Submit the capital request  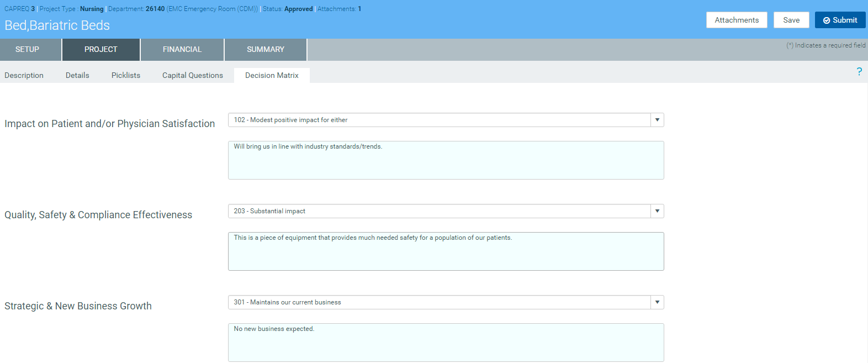click(840, 20)
